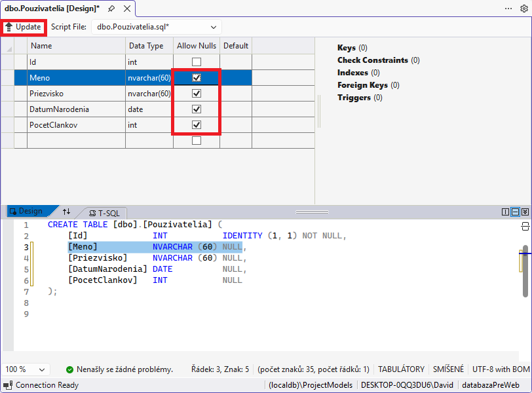Click the [Id] line in T-SQL
The height and width of the screenshot is (393, 532).
tap(207, 236)
